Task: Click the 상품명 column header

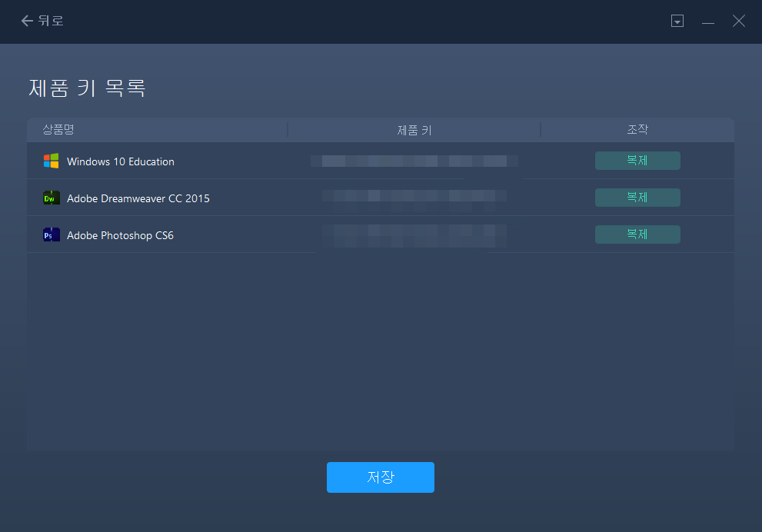Action: click(x=58, y=129)
